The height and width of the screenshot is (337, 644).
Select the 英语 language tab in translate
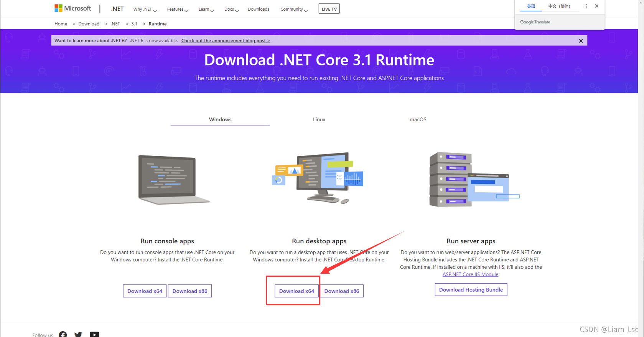(x=531, y=6)
